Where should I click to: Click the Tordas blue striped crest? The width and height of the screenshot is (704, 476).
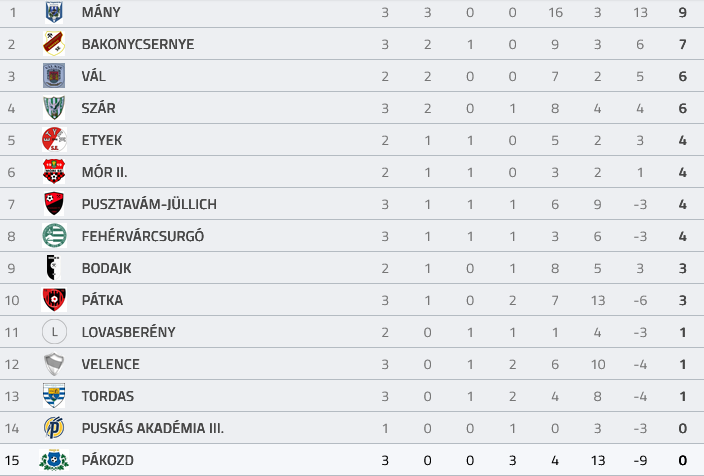coord(54,396)
